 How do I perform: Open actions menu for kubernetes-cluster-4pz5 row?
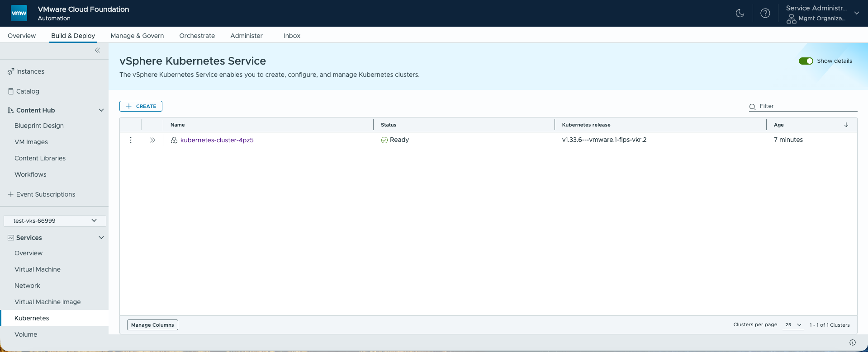coord(131,140)
